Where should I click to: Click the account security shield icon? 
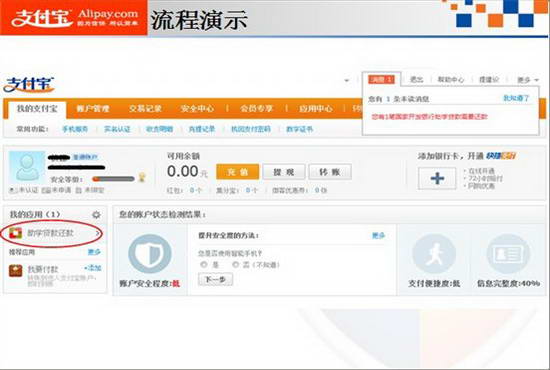(150, 254)
